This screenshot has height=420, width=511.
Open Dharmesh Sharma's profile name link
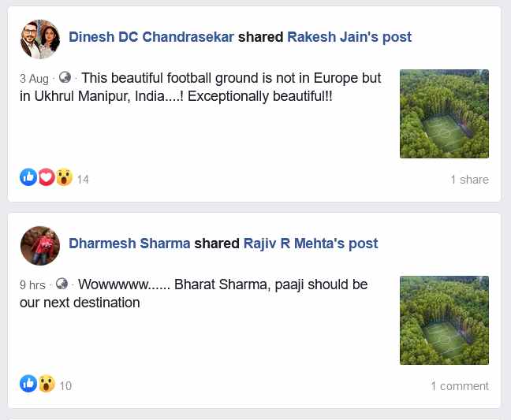pos(129,243)
